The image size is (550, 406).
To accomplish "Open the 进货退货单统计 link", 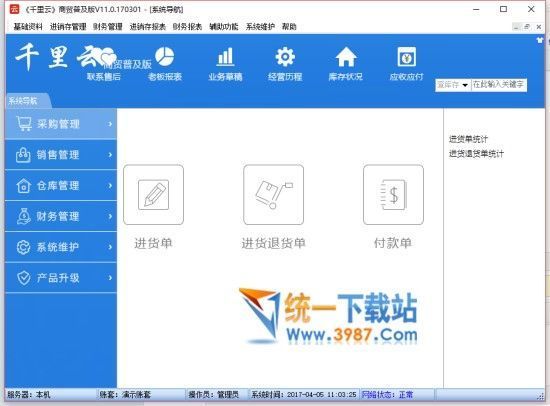I will pos(476,153).
